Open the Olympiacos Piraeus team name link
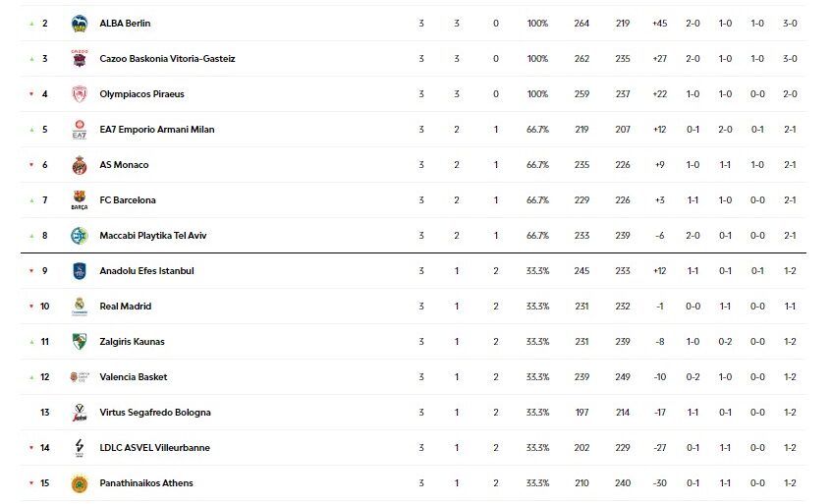This screenshot has width=831, height=504. click(x=141, y=94)
